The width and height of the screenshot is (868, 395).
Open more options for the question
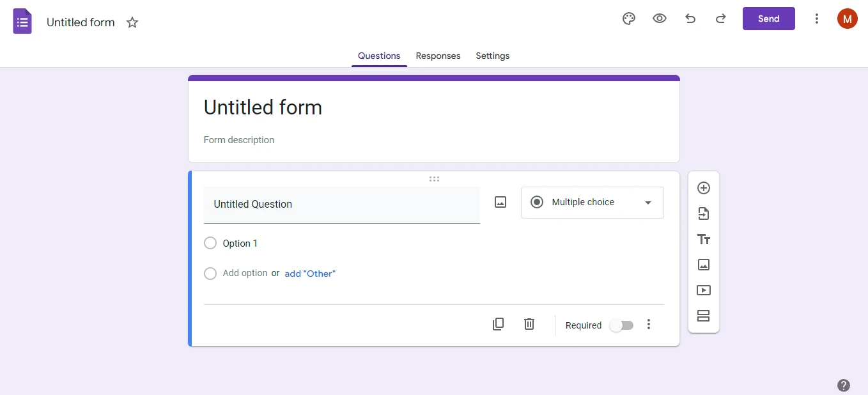648,324
